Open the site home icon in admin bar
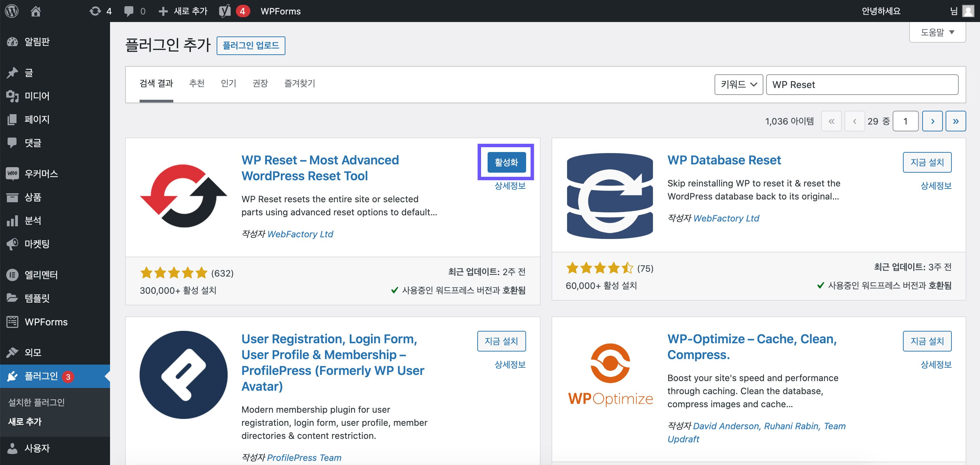Image resolution: width=980 pixels, height=465 pixels. click(35, 11)
